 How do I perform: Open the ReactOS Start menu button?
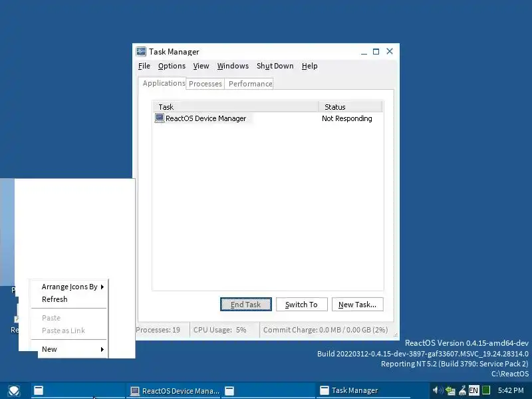14,391
